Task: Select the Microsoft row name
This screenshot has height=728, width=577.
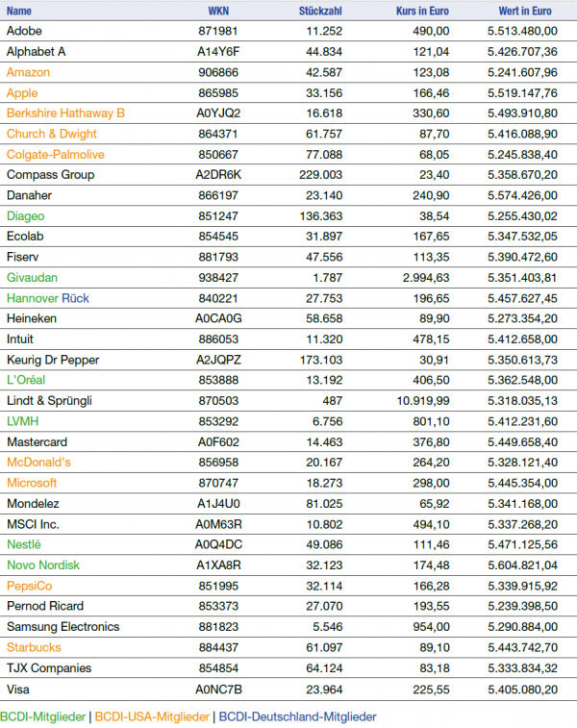Action: click(x=32, y=483)
